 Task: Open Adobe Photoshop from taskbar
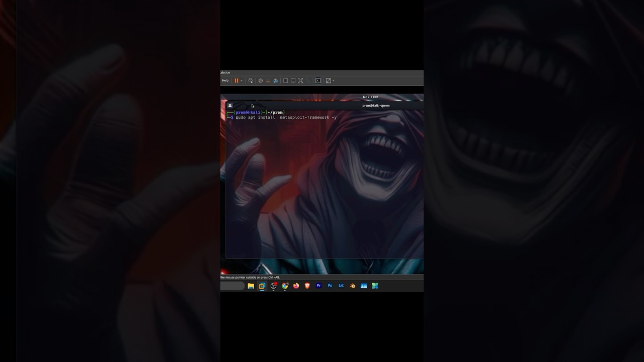click(x=330, y=286)
